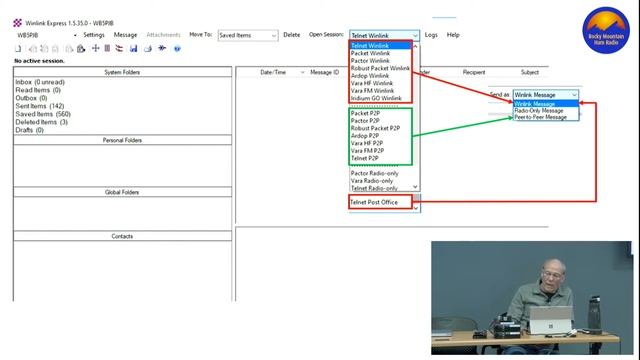Viewport: 640px width, 360px height.
Task: Open Outbox (0) folder
Action: [31, 98]
